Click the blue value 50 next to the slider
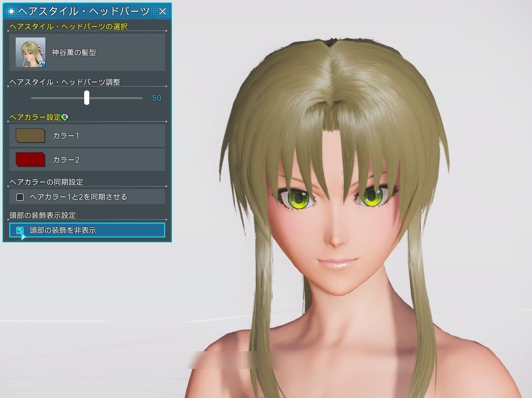The image size is (532, 398). pyautogui.click(x=156, y=98)
